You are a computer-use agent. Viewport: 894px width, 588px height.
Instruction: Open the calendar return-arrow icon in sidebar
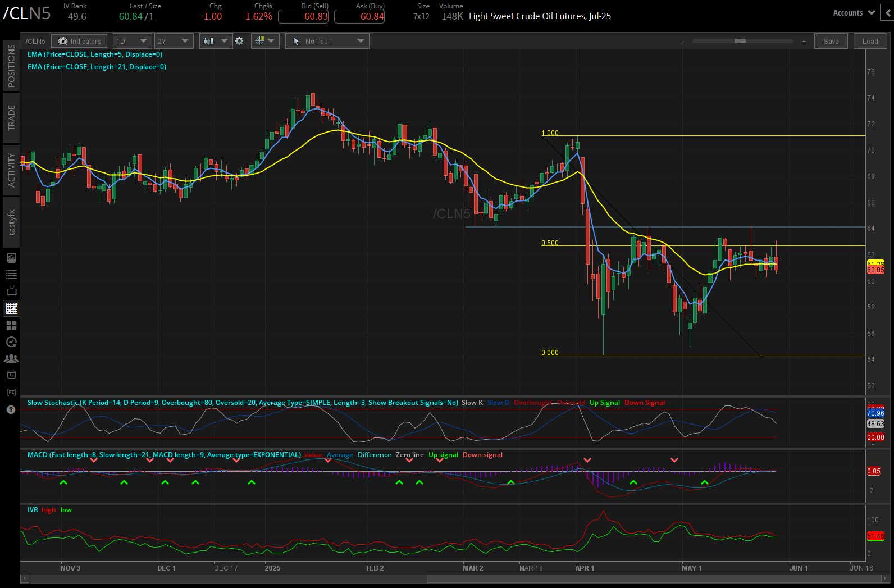(11, 375)
